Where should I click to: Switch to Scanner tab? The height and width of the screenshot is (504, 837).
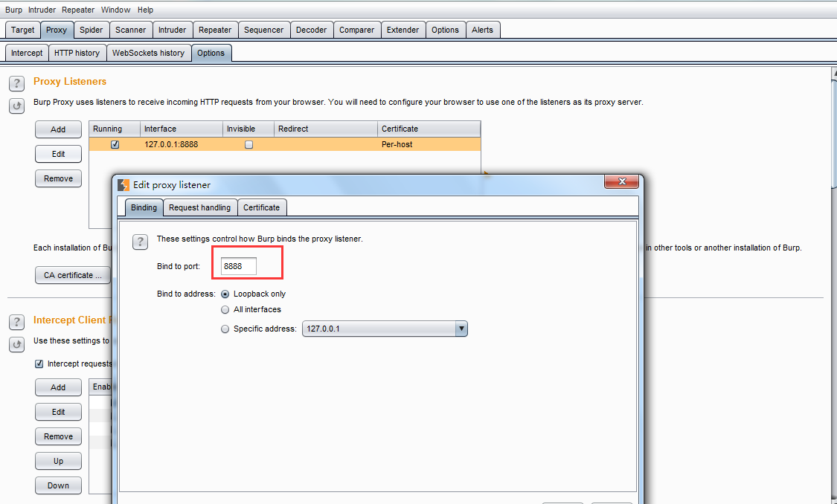(131, 30)
